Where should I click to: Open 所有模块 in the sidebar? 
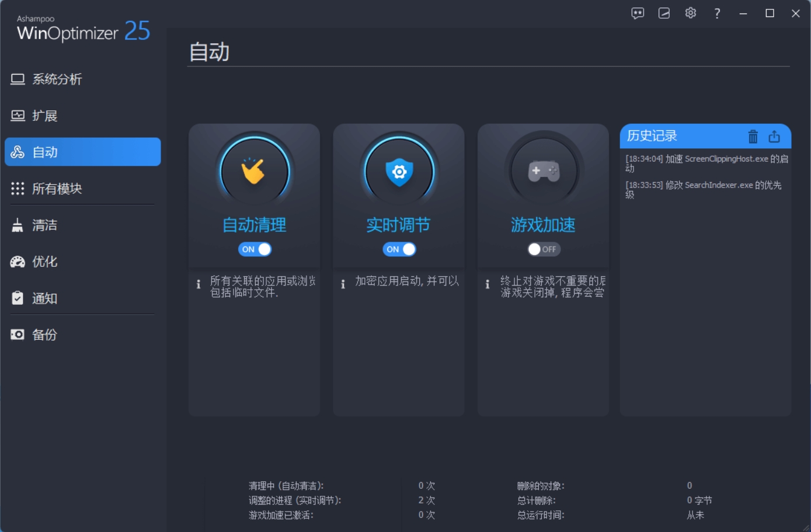coord(82,189)
